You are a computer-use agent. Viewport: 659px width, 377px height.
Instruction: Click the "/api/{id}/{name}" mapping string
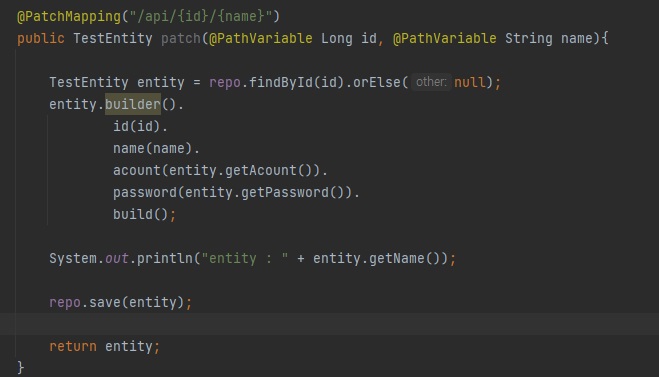point(200,16)
